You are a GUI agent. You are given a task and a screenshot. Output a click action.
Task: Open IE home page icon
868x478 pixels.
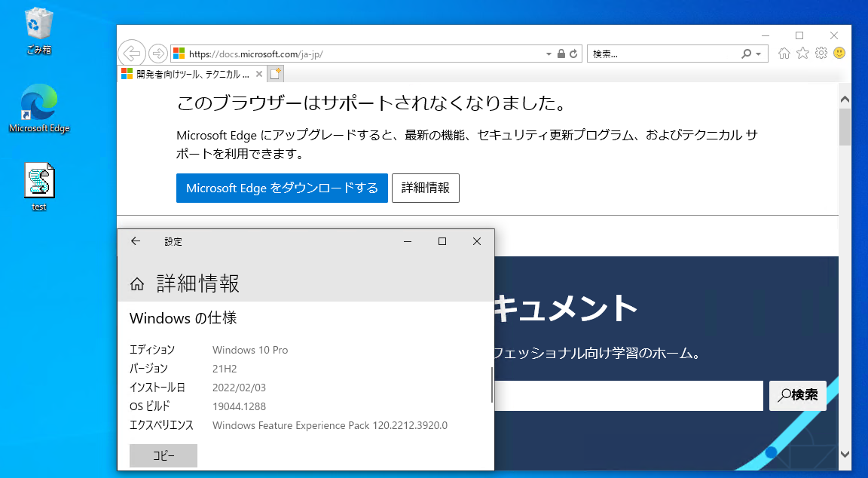point(784,54)
